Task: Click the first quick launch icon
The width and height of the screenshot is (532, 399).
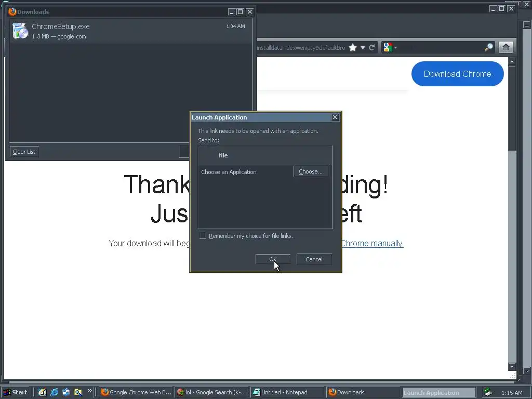Action: coord(42,392)
